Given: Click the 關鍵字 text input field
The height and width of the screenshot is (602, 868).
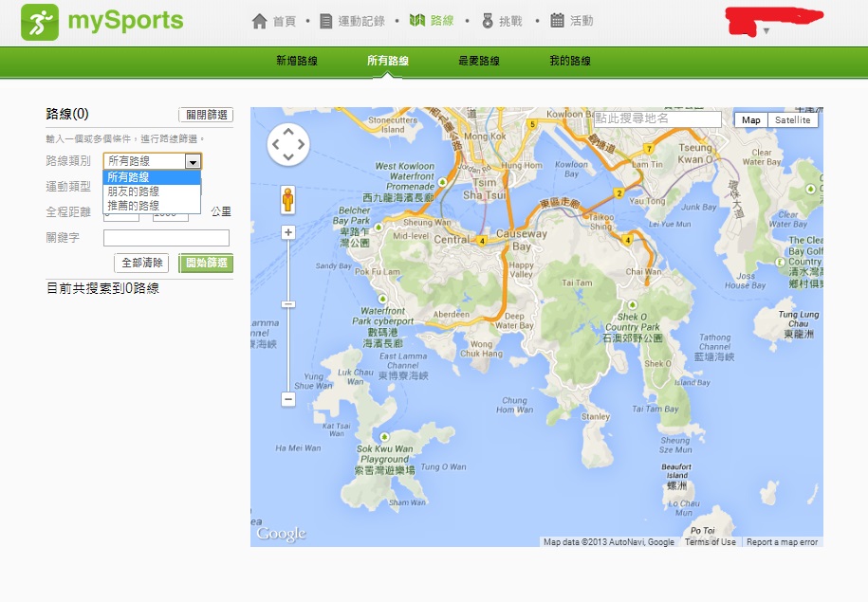Looking at the screenshot, I should tap(166, 238).
